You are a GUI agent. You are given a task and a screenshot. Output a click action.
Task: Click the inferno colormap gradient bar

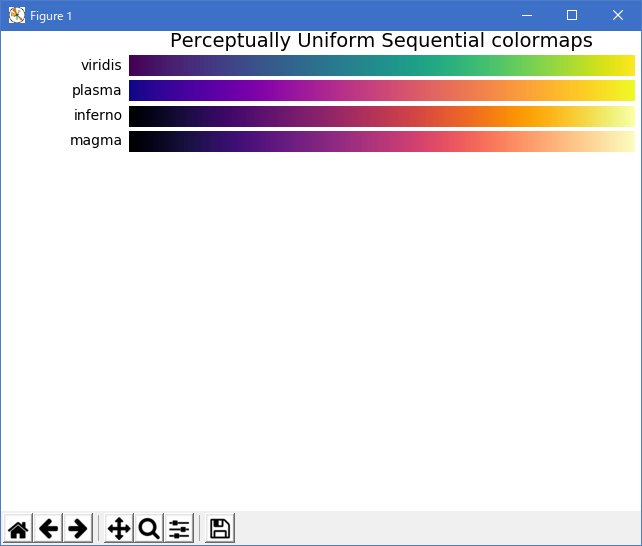[x=382, y=116]
